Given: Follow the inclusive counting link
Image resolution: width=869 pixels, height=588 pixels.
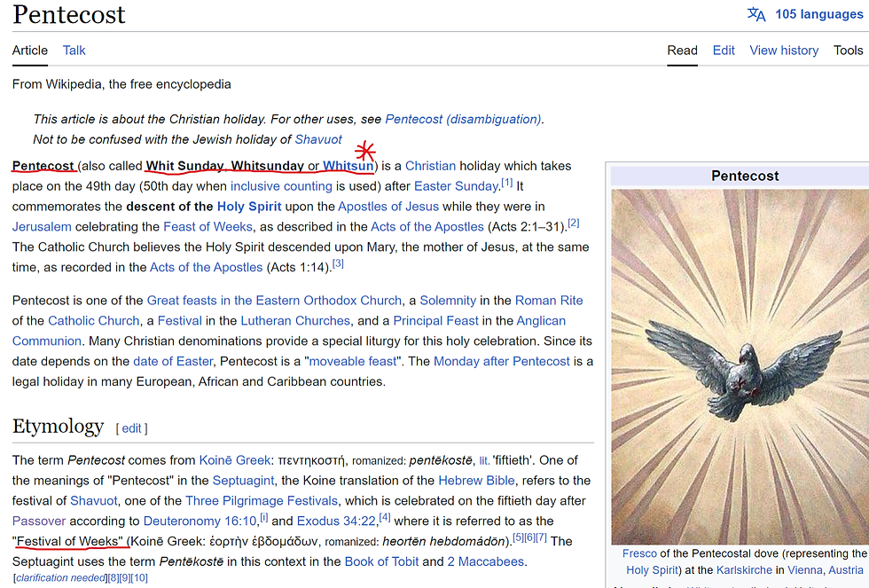Looking at the screenshot, I should tap(281, 186).
